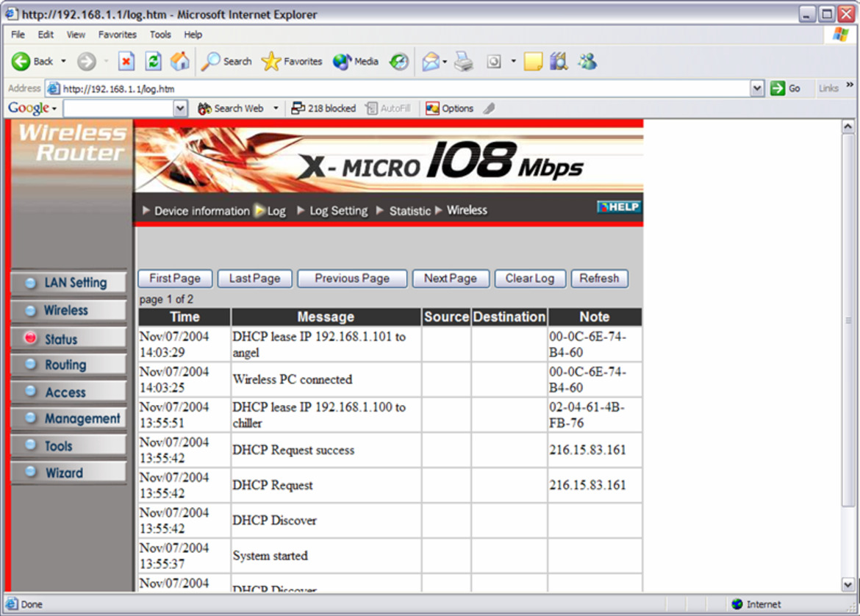
Task: Expand the Links toolbar chevron
Action: (x=850, y=85)
